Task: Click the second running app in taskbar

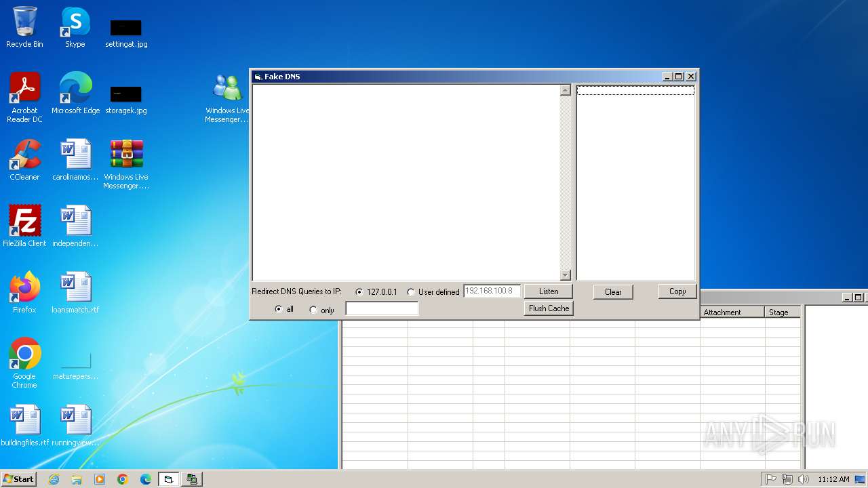Action: (192, 479)
